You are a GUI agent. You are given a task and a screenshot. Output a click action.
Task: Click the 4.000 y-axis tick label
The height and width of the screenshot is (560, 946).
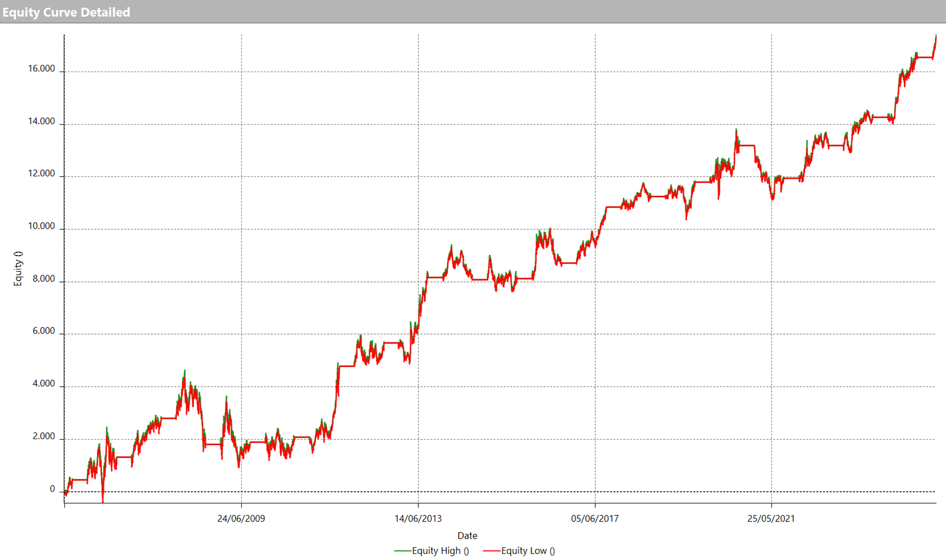[x=44, y=384]
